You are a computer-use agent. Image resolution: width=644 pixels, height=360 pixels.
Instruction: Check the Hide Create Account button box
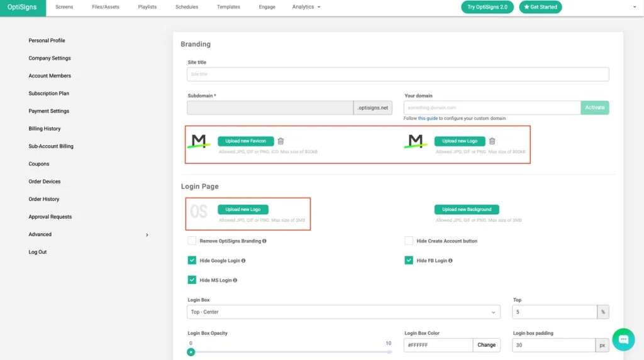(409, 241)
